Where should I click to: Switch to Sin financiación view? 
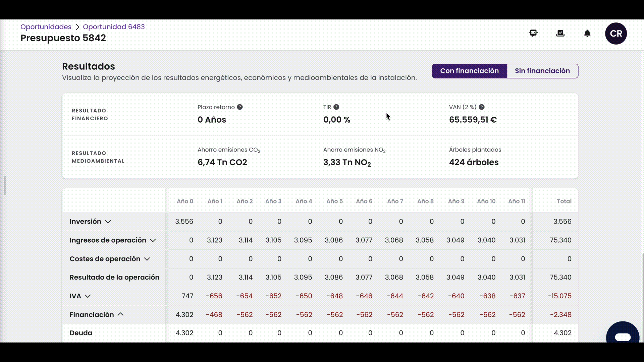[x=542, y=71]
